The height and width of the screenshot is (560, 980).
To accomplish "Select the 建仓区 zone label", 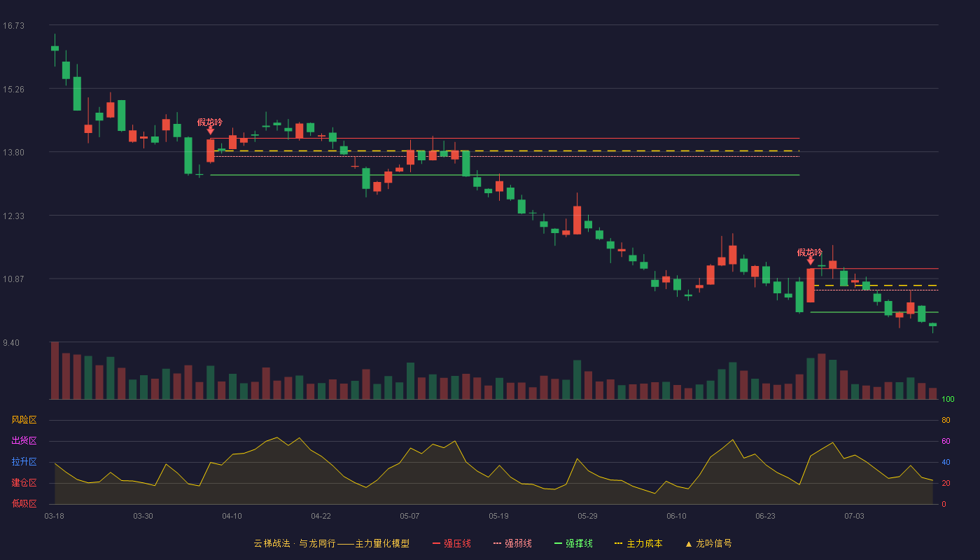I will tap(24, 483).
